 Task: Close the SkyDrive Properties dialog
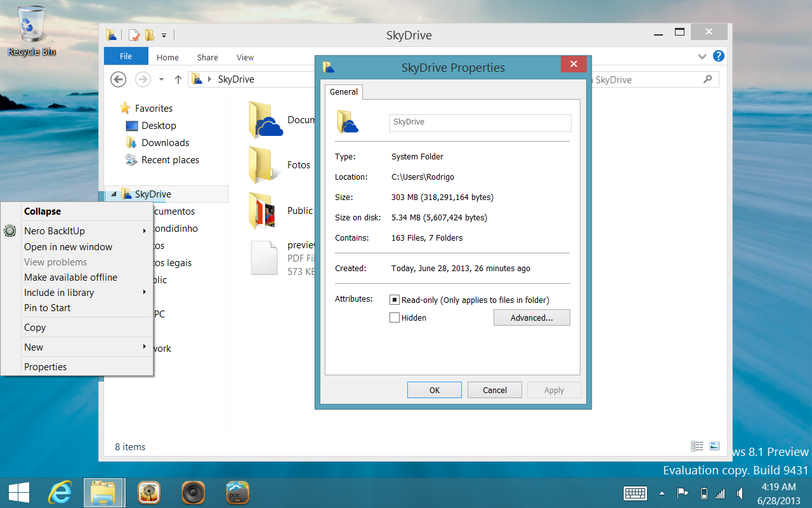click(573, 64)
